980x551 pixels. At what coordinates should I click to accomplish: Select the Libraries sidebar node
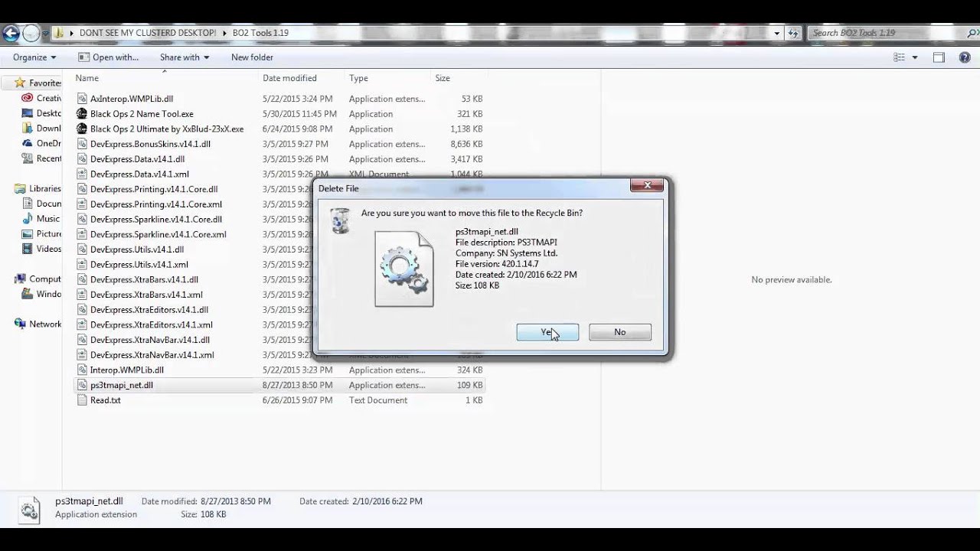[38, 188]
